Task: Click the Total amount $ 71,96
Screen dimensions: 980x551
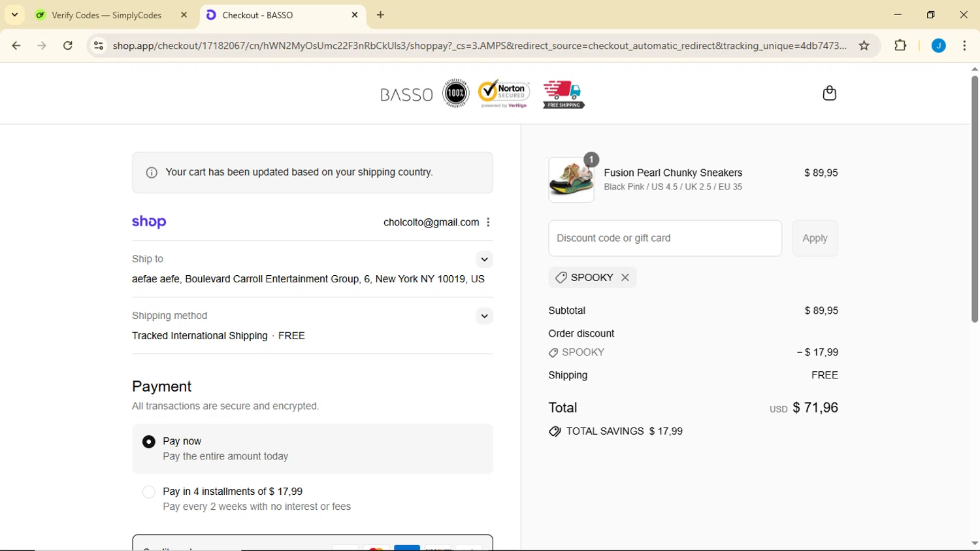Action: pos(815,408)
